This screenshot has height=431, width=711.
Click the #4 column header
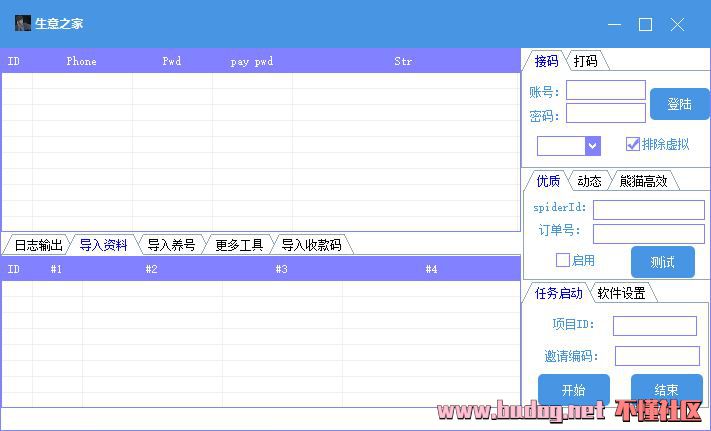431,269
